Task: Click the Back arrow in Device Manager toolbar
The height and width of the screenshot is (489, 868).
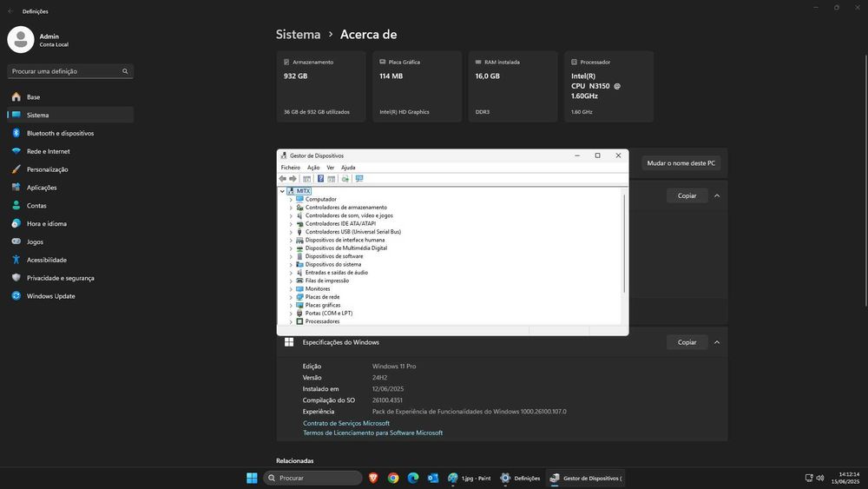Action: pyautogui.click(x=283, y=179)
